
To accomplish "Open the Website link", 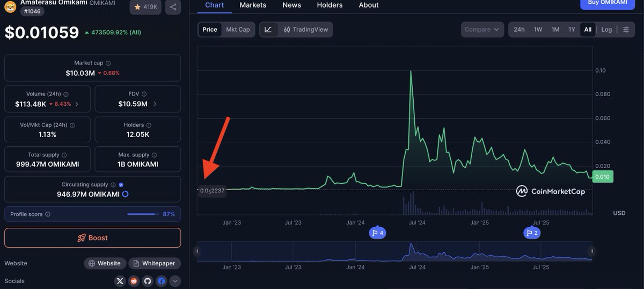I will 105,263.
